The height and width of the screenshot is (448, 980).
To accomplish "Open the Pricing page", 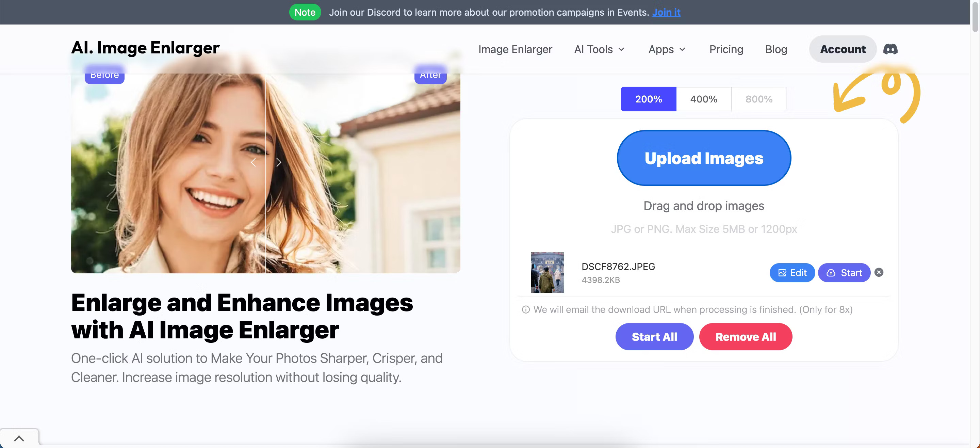I will (x=726, y=49).
